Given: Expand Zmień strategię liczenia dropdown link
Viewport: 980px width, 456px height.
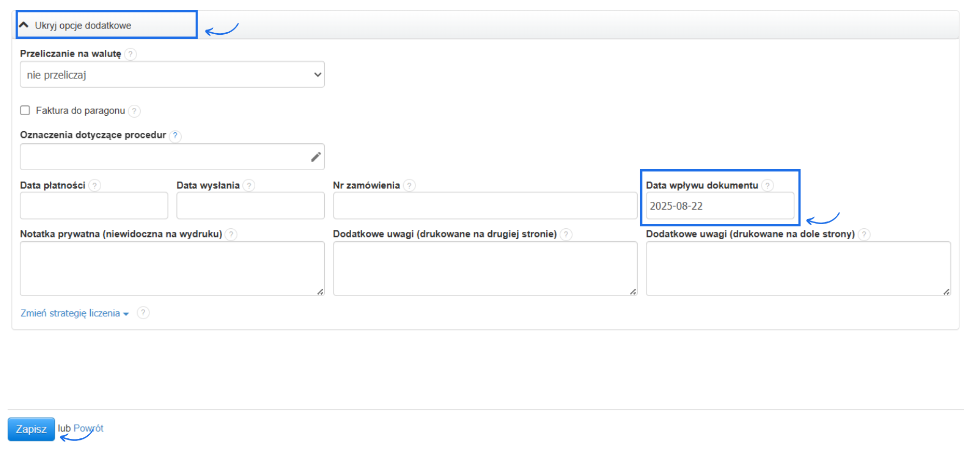Looking at the screenshot, I should tap(74, 313).
